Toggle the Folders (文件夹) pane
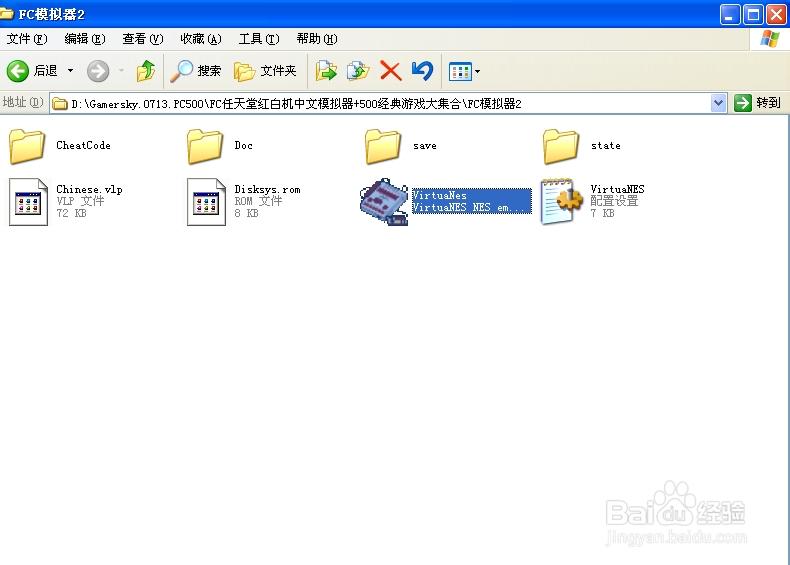 coord(265,71)
